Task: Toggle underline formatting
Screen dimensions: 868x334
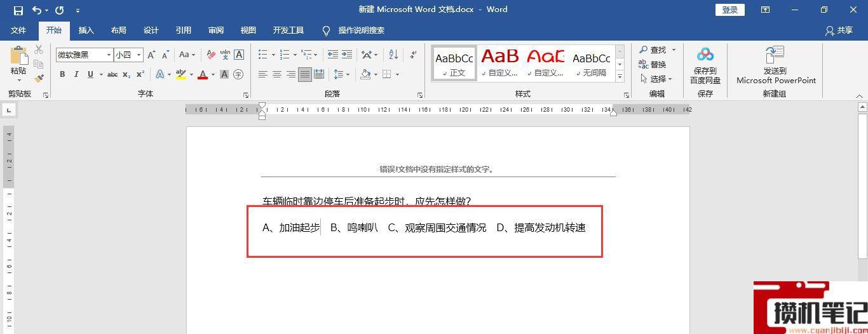Action: click(90, 74)
